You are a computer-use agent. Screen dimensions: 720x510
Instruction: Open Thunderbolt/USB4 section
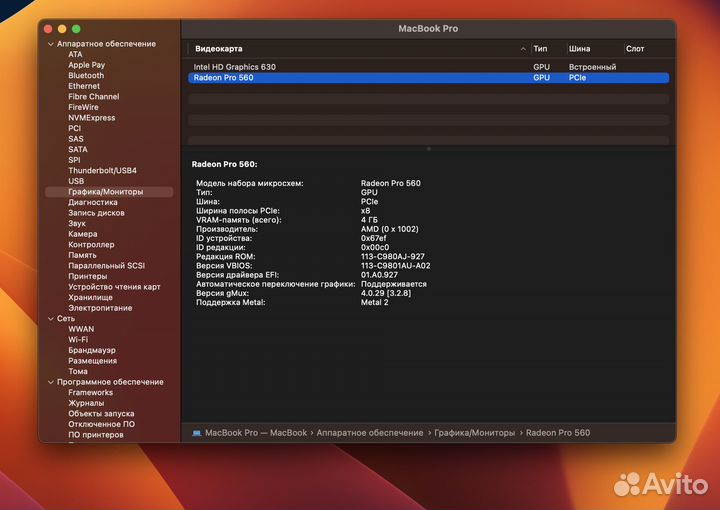point(102,170)
